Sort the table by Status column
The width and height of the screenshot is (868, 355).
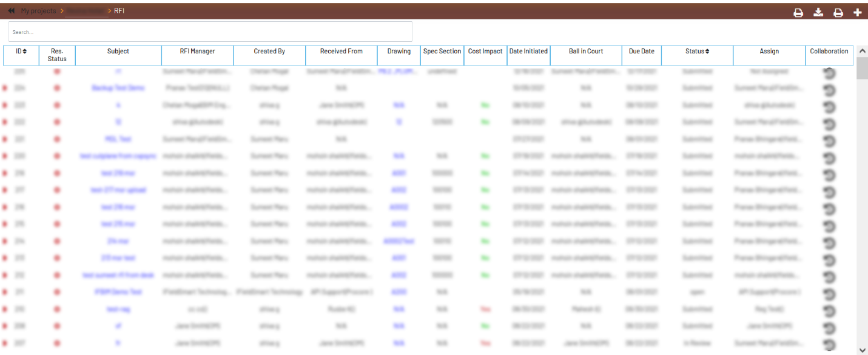697,51
